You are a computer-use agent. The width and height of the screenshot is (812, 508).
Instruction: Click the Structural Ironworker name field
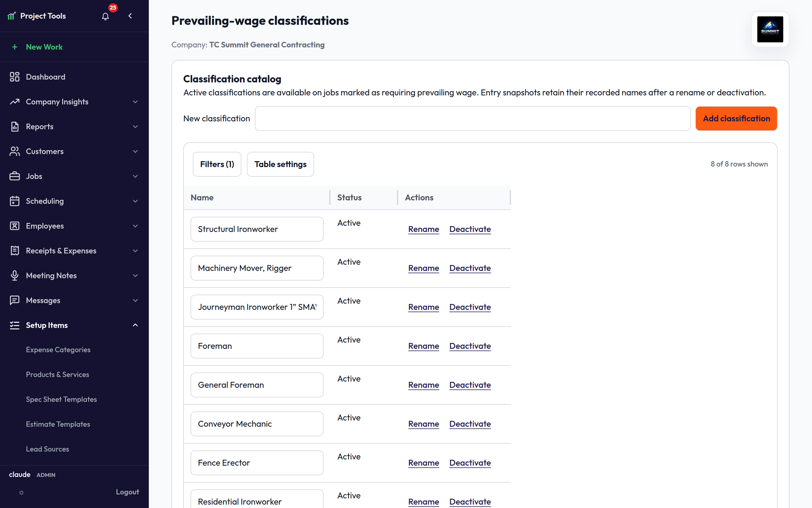pos(257,229)
